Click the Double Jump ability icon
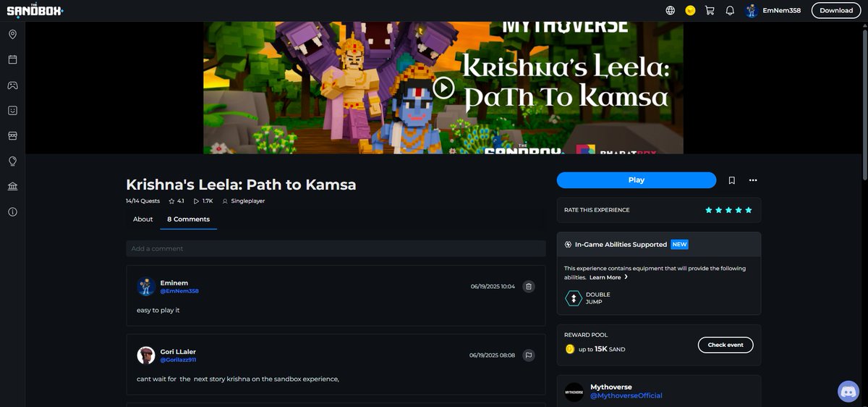Screen dimensions: 868x407 574,298
